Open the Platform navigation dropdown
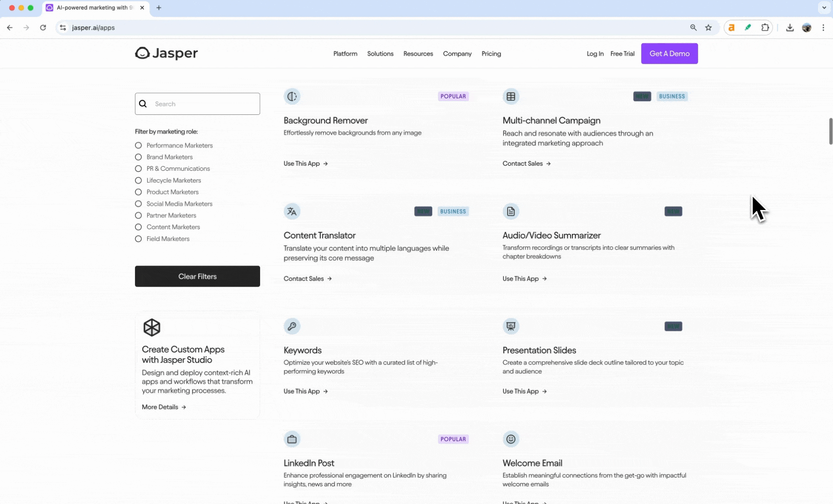 point(345,54)
